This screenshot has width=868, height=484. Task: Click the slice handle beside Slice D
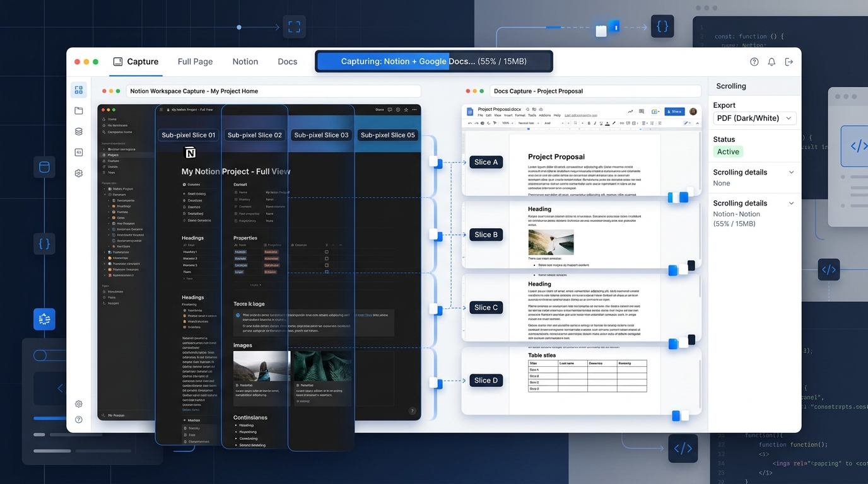click(435, 383)
